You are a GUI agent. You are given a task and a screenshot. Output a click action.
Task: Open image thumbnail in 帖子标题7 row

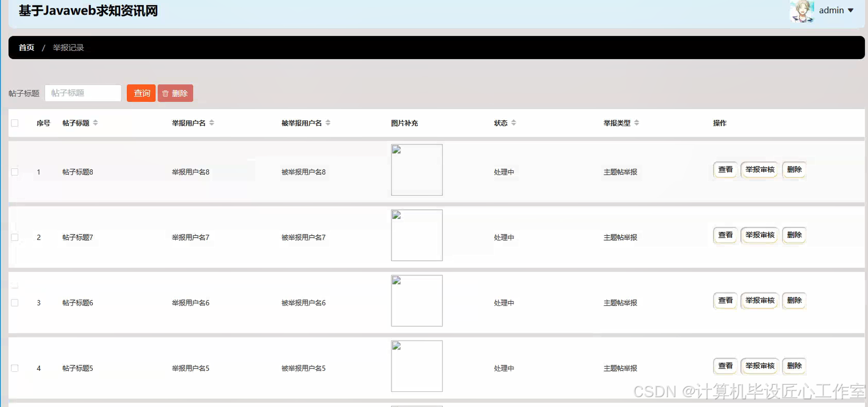[x=417, y=235]
